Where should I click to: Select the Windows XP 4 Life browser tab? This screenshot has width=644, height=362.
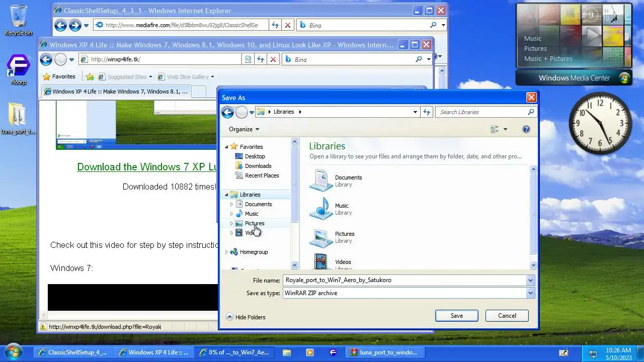click(x=116, y=92)
